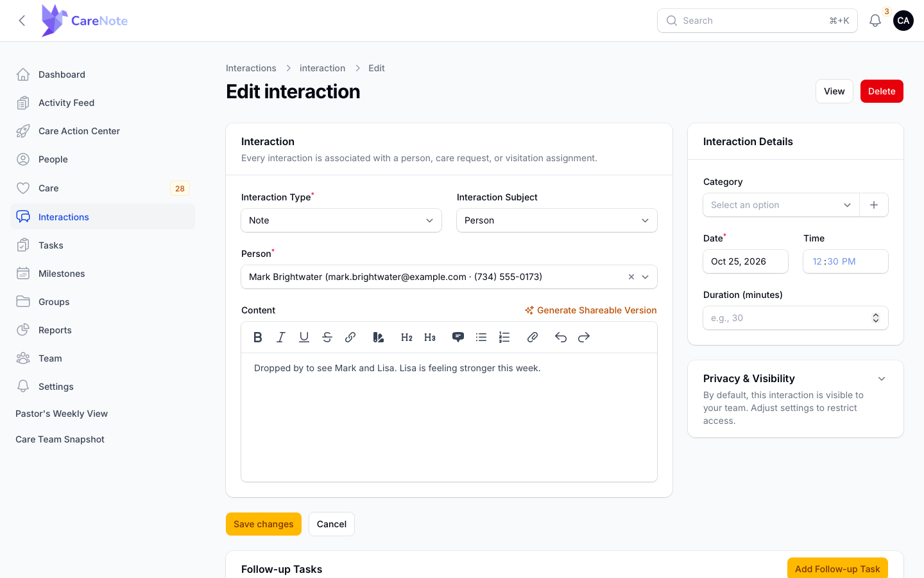924x578 pixels.
Task: Apply italic formatting in the editor
Action: [281, 337]
